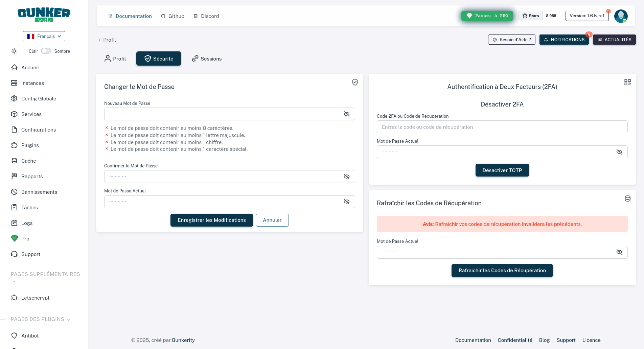This screenshot has height=349, width=644.
Task: Click Enregistrer les Modifications button
Action: click(x=211, y=220)
